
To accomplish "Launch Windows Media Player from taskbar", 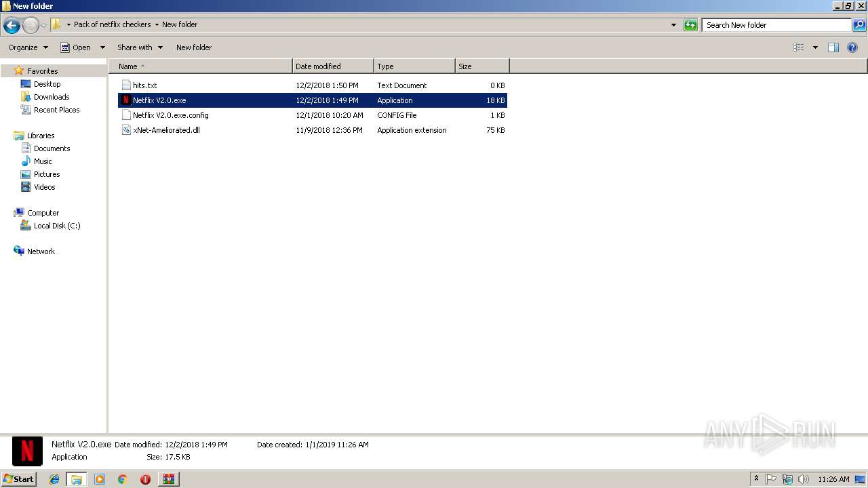I will [x=100, y=479].
